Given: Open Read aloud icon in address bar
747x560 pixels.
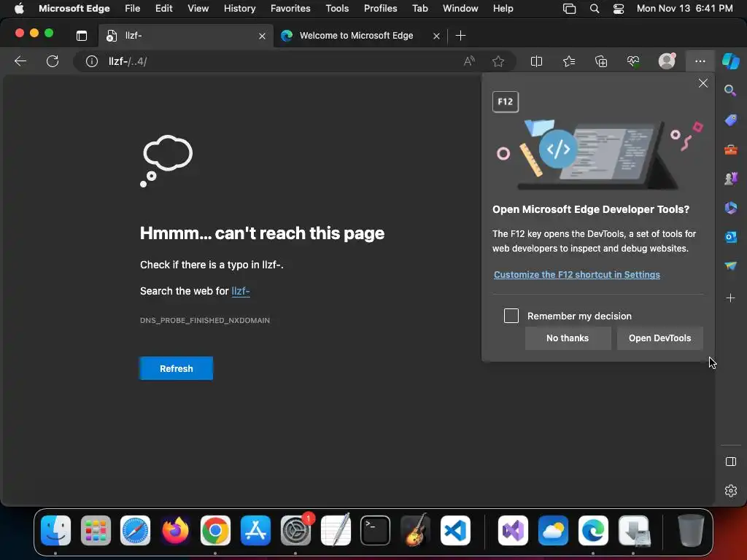Looking at the screenshot, I should [x=469, y=61].
